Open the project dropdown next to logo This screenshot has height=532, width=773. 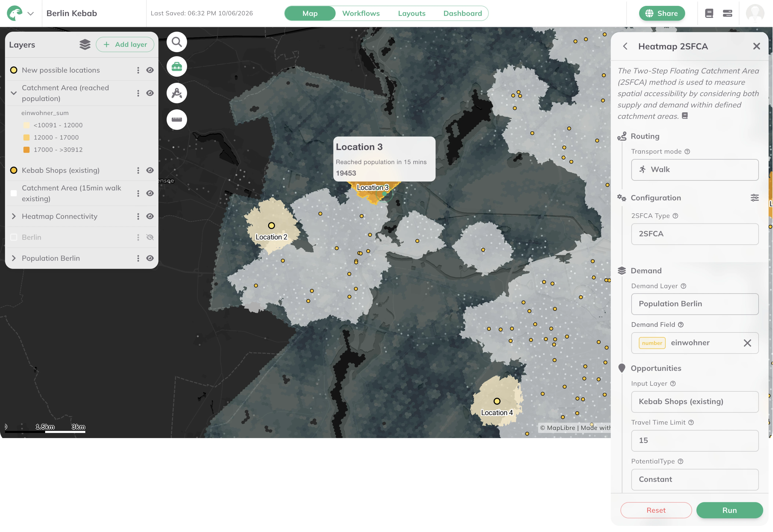coord(30,14)
